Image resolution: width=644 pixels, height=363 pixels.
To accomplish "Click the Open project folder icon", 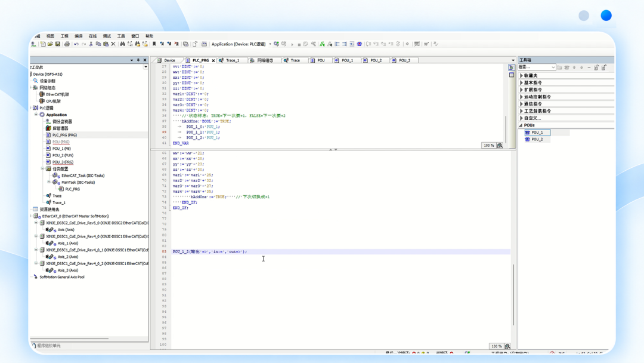I will 50,44.
